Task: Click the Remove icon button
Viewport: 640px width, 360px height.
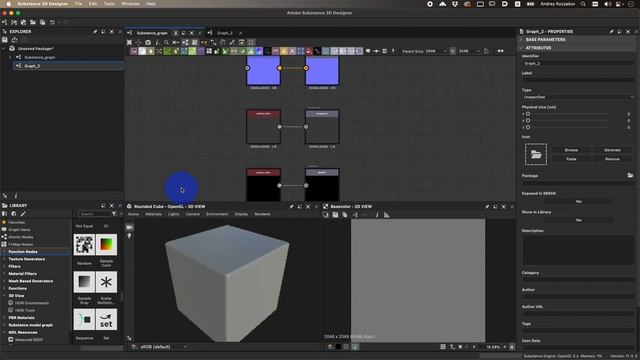Action: pos(612,159)
